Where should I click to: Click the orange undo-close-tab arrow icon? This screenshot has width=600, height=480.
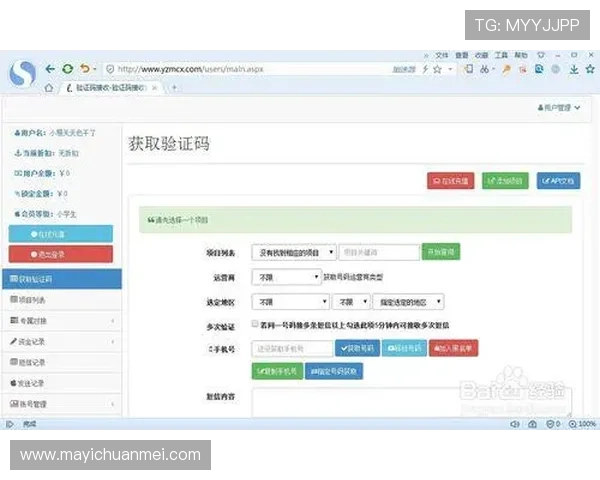coord(85,69)
